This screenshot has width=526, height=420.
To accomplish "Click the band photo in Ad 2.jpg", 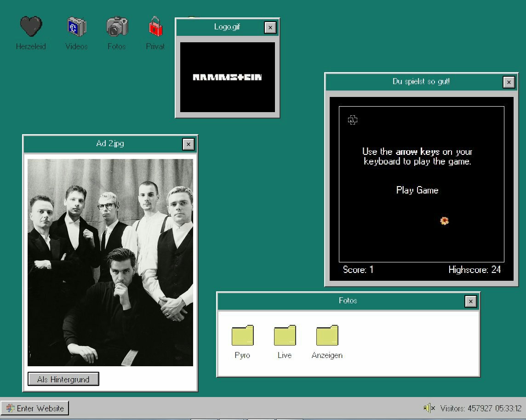I will tap(110, 262).
